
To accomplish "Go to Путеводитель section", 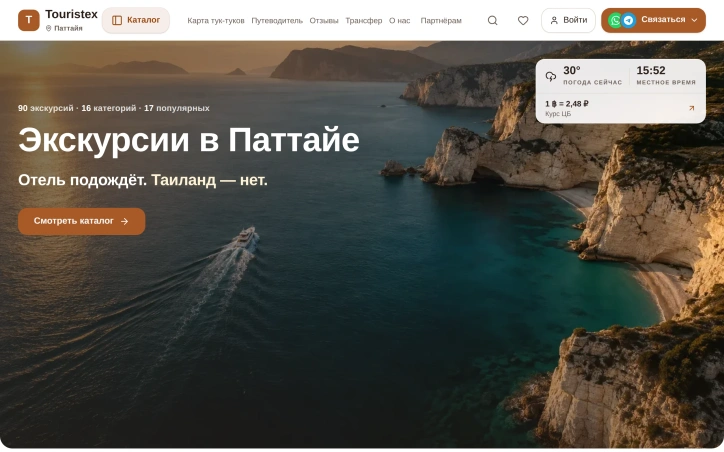I will coord(277,21).
